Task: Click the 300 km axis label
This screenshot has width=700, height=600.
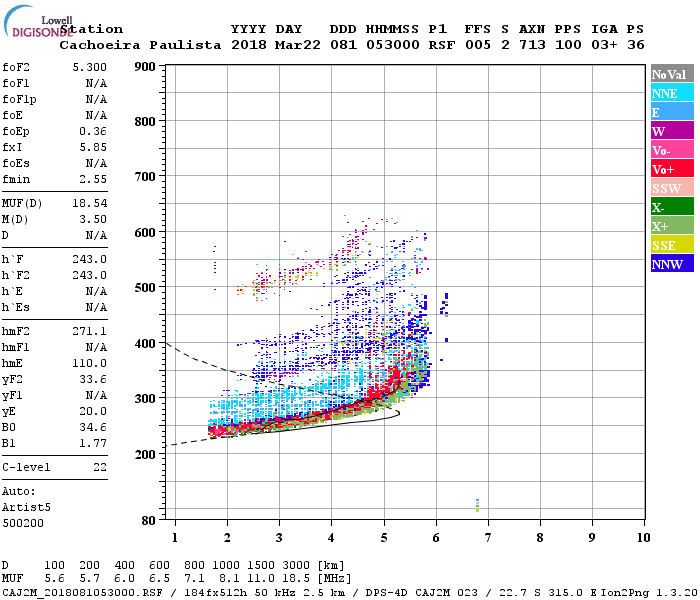Action: click(x=145, y=399)
